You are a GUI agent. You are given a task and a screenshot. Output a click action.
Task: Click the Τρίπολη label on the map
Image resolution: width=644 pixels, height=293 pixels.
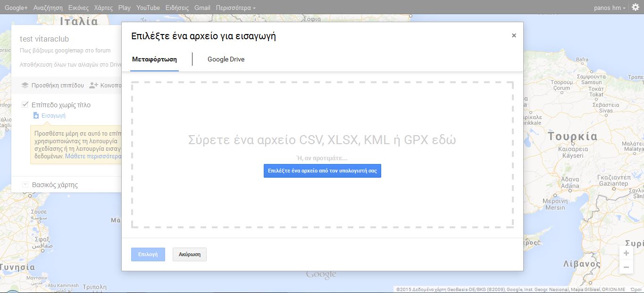point(95,287)
